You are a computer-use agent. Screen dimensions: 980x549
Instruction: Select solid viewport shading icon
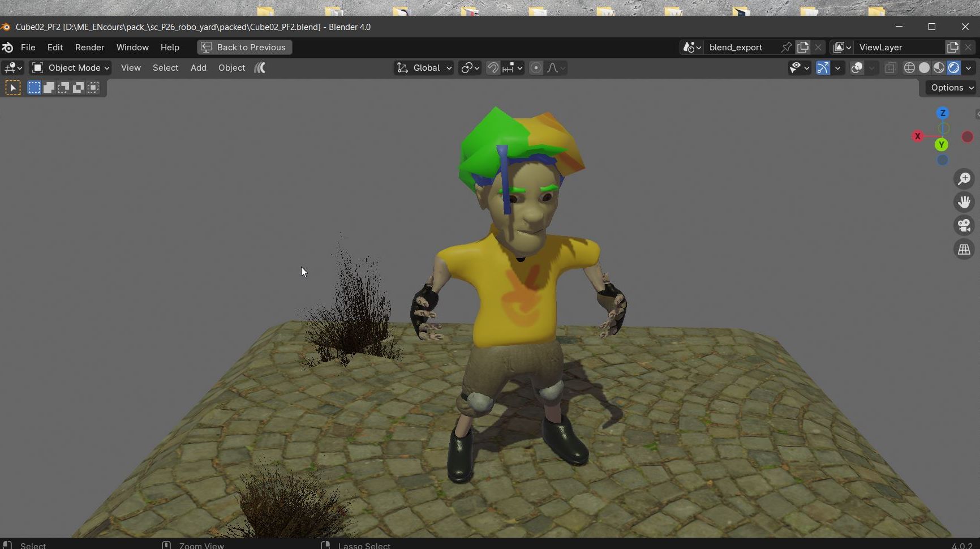924,68
